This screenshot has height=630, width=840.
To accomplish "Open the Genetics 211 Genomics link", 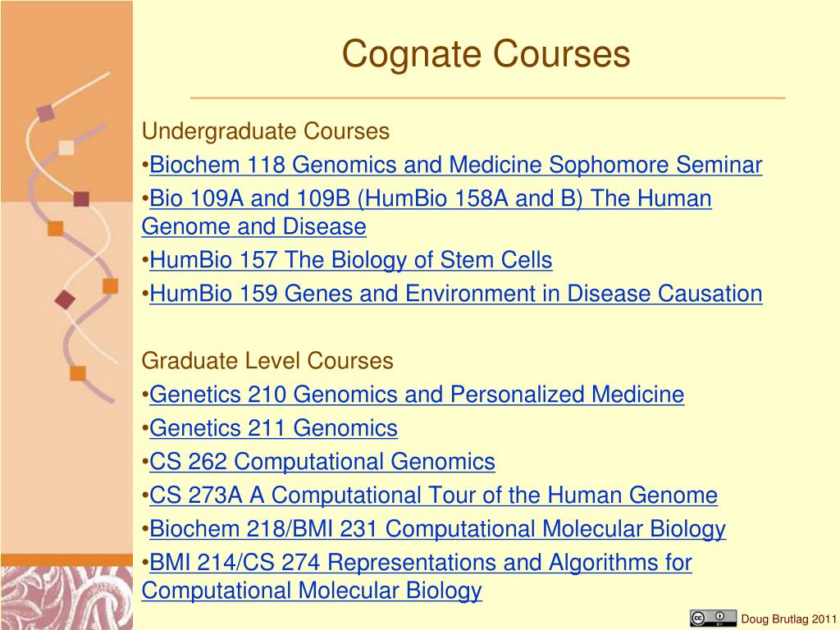I will point(274,428).
